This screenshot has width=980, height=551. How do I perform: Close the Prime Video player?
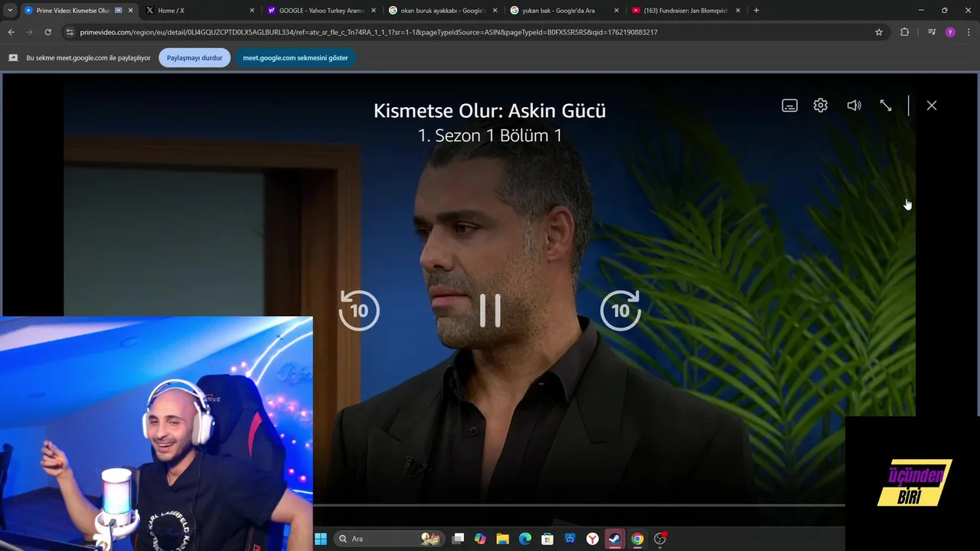tap(932, 106)
